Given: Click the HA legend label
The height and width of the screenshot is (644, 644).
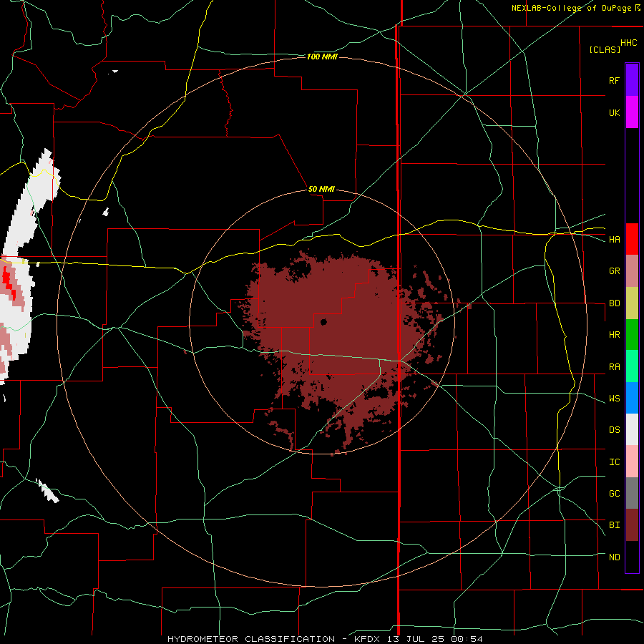Looking at the screenshot, I should [614, 240].
